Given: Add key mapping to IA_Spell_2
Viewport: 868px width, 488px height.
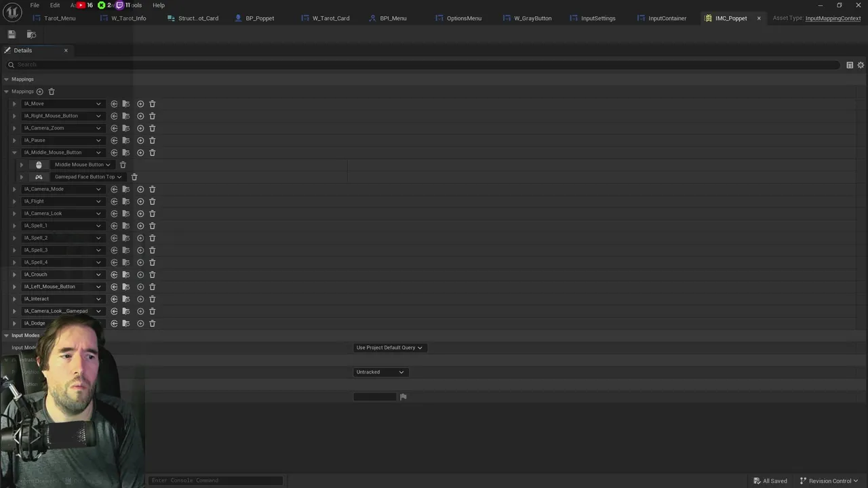Looking at the screenshot, I should (x=140, y=238).
